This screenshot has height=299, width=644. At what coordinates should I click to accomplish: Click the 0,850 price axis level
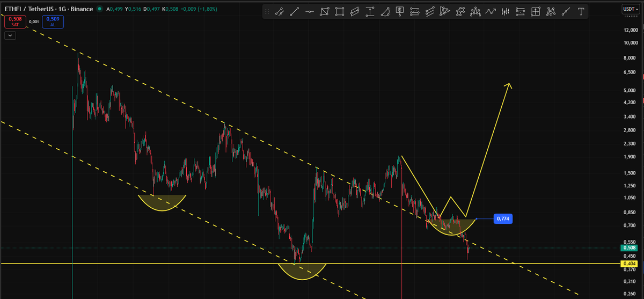(x=629, y=212)
